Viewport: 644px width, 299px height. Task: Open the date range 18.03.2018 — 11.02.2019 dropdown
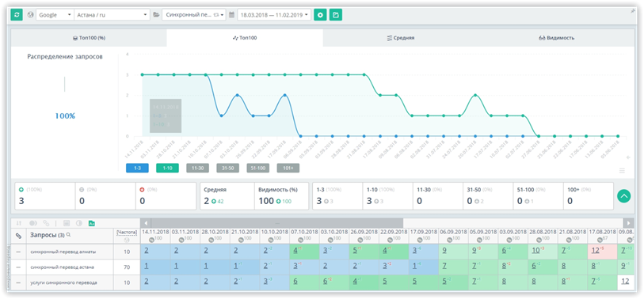[274, 15]
